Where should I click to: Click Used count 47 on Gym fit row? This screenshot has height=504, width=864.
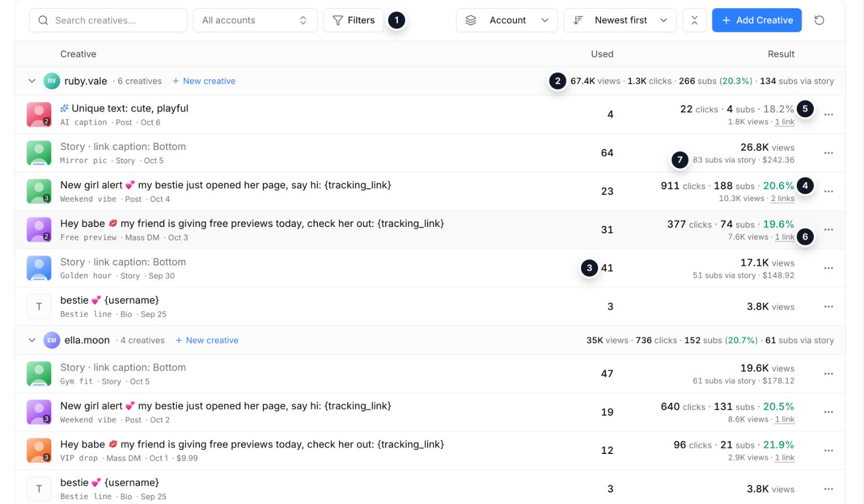coord(607,374)
